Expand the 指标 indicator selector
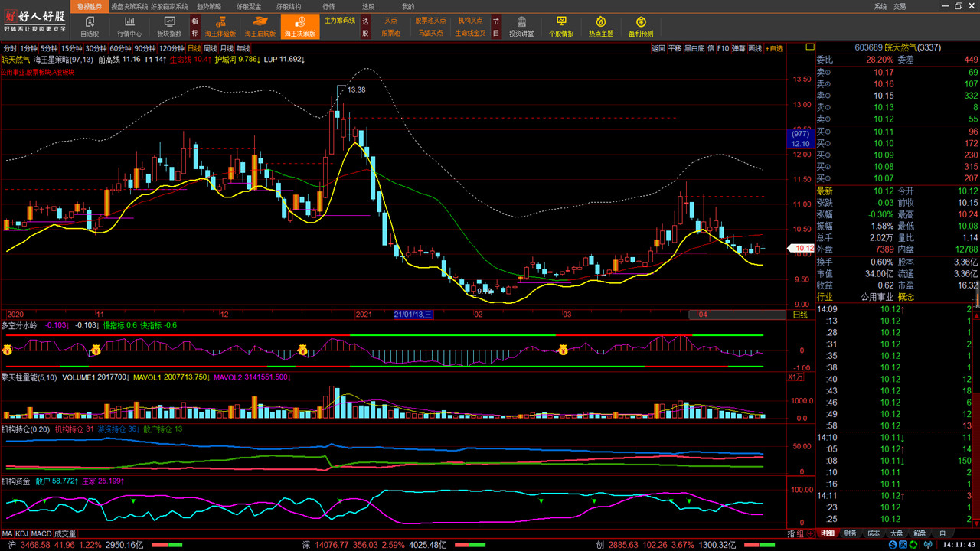 point(195,27)
